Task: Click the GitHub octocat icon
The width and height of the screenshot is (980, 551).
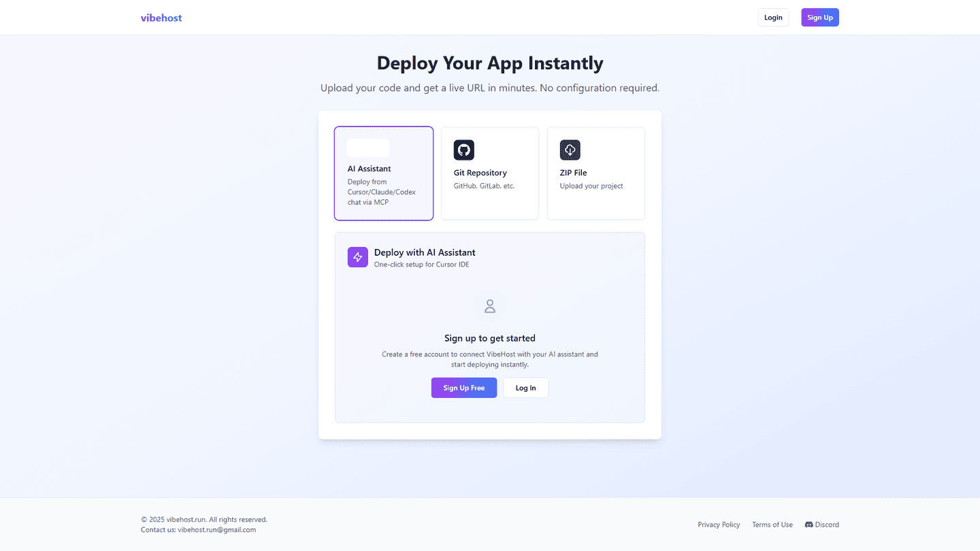Action: 464,150
